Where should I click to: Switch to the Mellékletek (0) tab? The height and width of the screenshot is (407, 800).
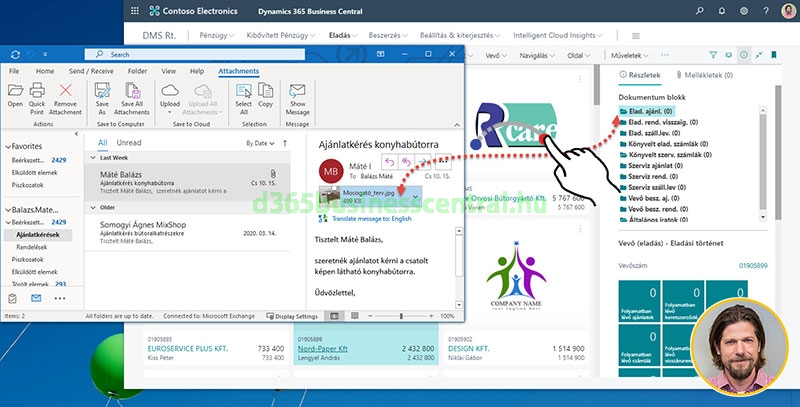707,75
